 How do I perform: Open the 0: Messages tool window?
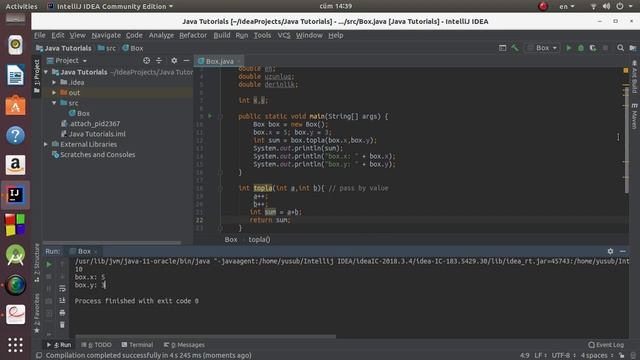184,345
